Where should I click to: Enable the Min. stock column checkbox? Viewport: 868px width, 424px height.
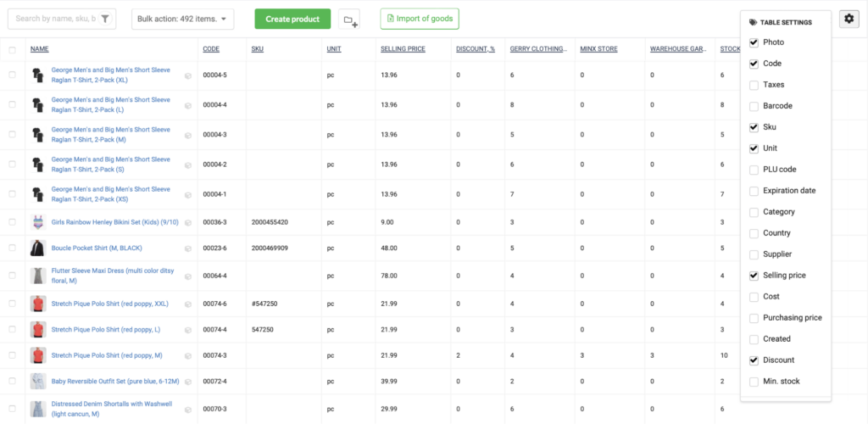[x=754, y=382]
